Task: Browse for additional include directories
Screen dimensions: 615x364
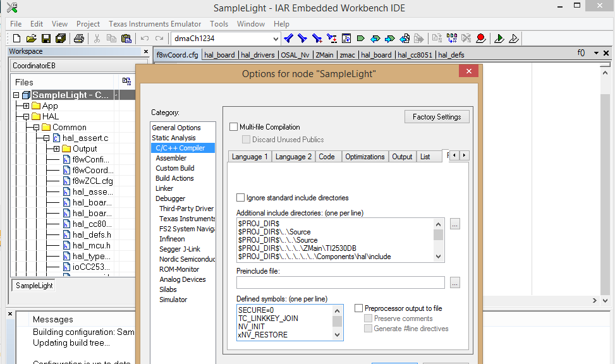Action: tap(454, 224)
